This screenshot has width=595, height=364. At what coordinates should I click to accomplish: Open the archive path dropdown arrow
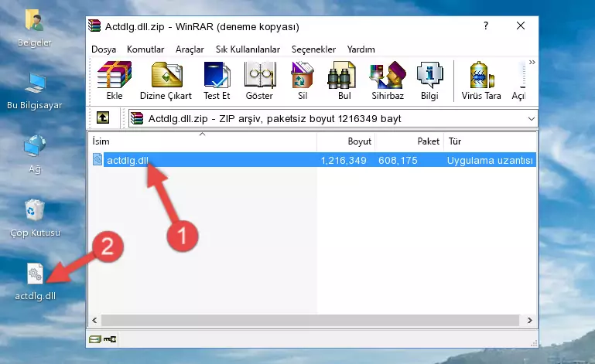click(x=532, y=119)
